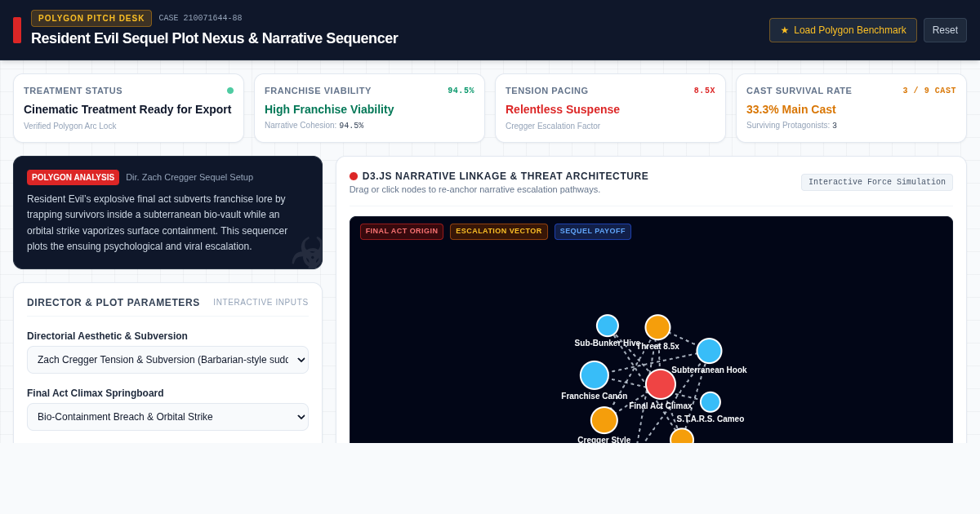The height and width of the screenshot is (514, 980).
Task: Click the Reset button
Action: (945, 30)
